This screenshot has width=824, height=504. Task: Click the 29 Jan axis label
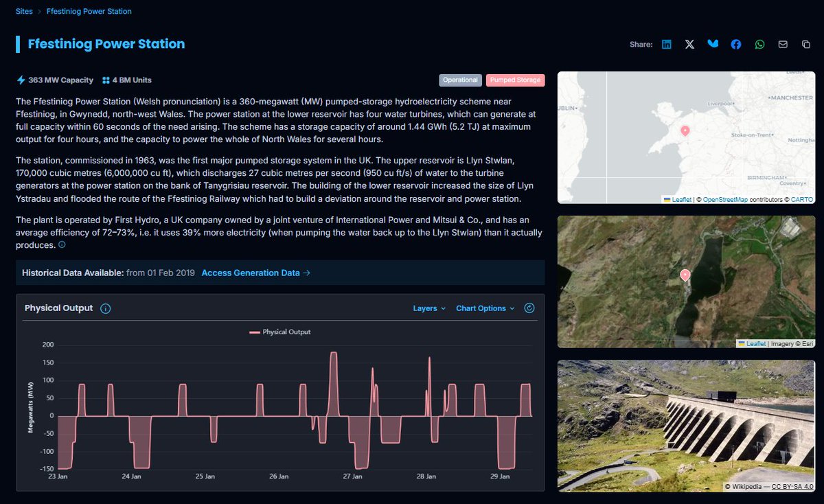tap(500, 476)
